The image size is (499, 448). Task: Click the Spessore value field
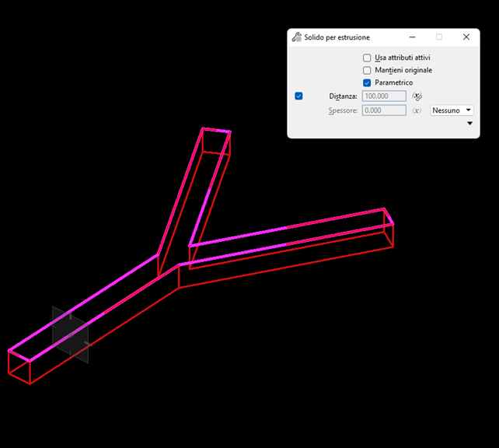click(383, 111)
